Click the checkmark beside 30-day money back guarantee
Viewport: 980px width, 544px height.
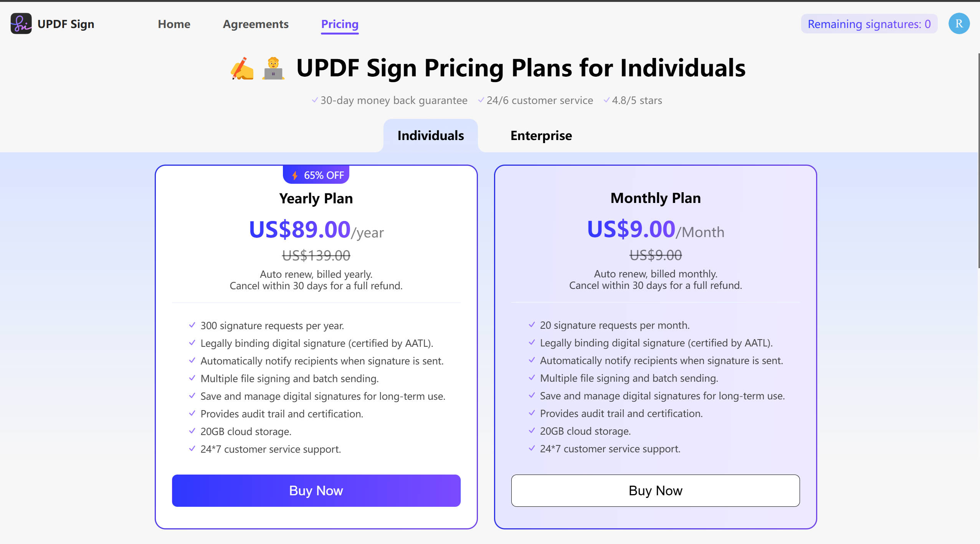pyautogui.click(x=314, y=100)
